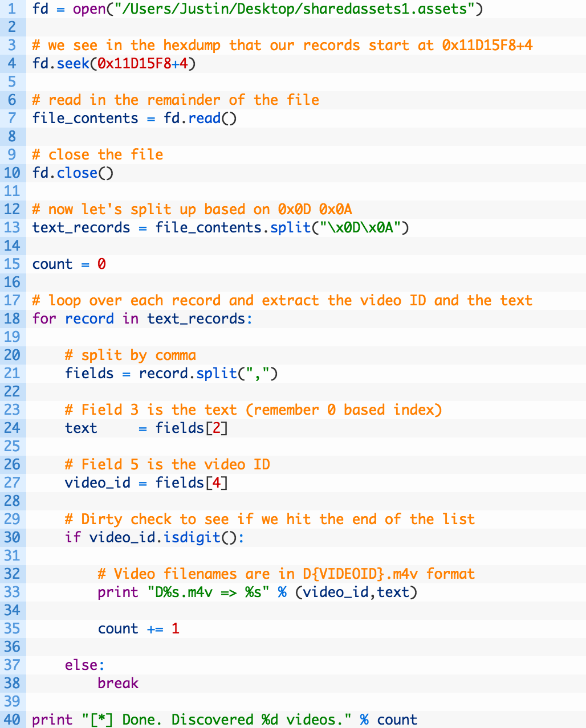Click the text_records = file_contents.split line
Screen dimensions: 586x728
point(221,228)
